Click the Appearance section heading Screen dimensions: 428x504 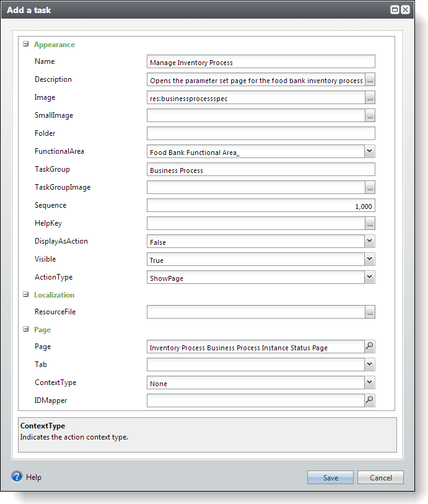[x=55, y=45]
